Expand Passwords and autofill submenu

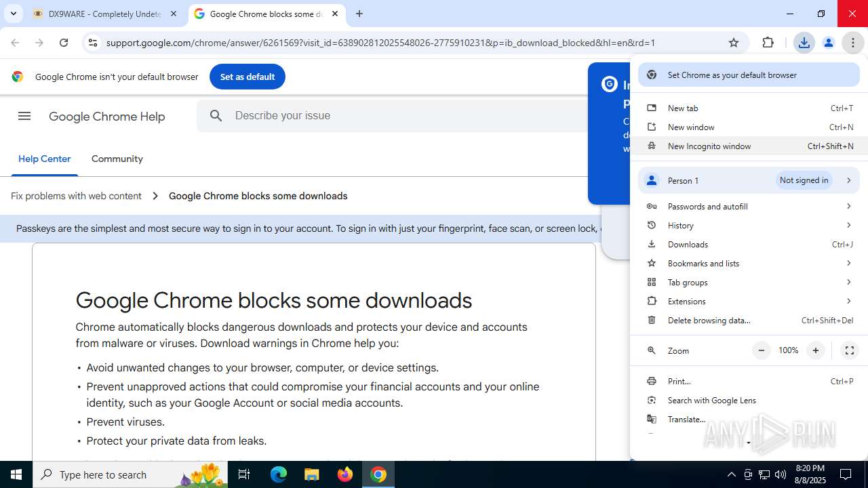pos(749,207)
